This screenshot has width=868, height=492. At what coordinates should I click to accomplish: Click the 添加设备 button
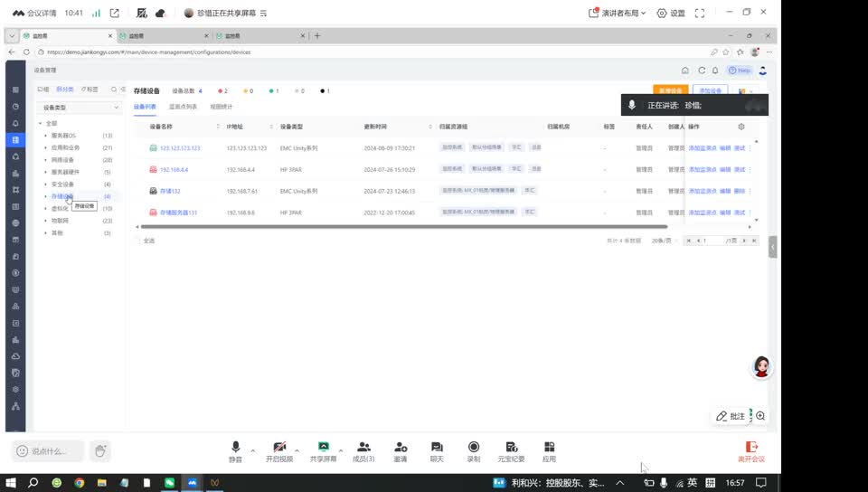(710, 91)
